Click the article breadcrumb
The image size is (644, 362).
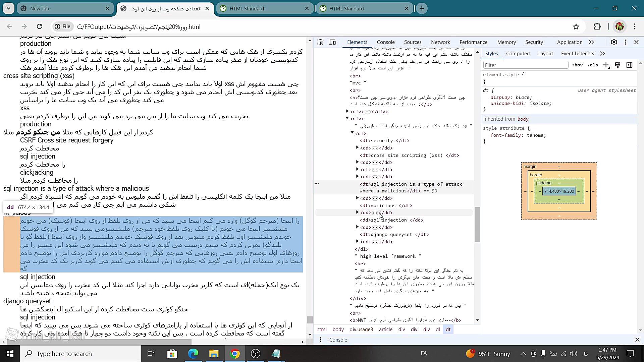(x=386, y=329)
